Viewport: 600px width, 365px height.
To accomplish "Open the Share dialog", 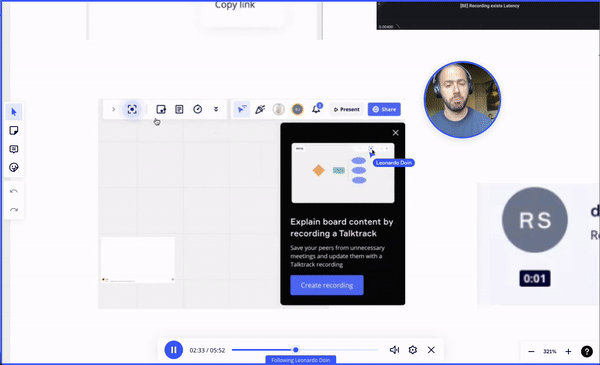I will [x=384, y=109].
